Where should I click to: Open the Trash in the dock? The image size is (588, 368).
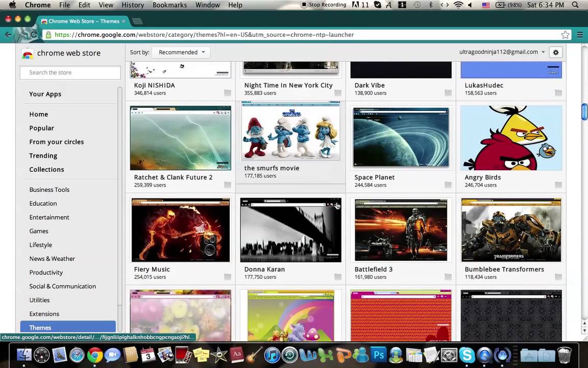click(565, 355)
